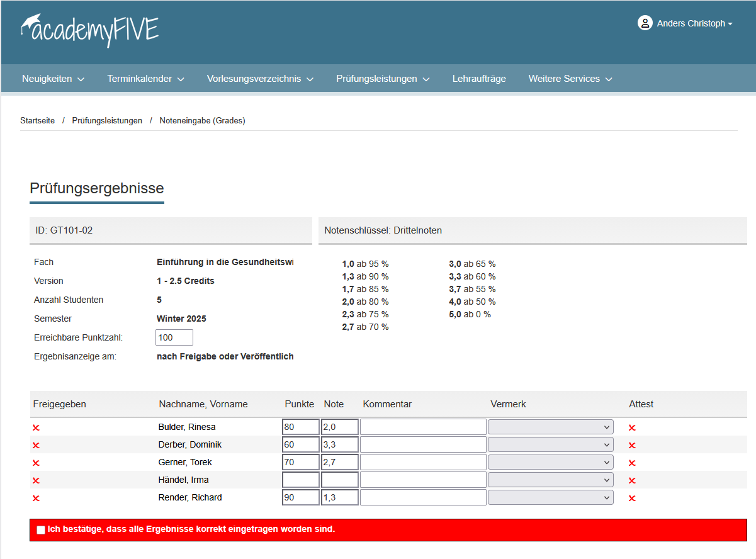The width and height of the screenshot is (756, 559).
Task: Click the Erreichbare Punktzahl input field
Action: tap(174, 337)
